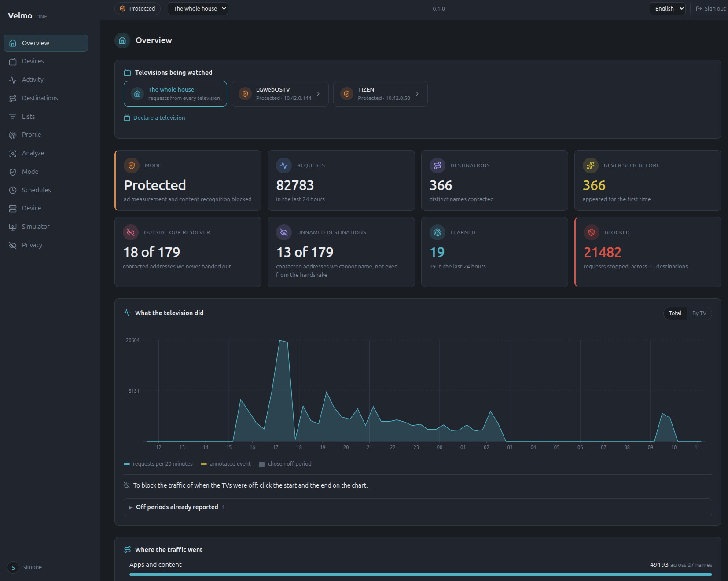
Task: Expand Off periods already reported
Action: [x=418, y=507]
